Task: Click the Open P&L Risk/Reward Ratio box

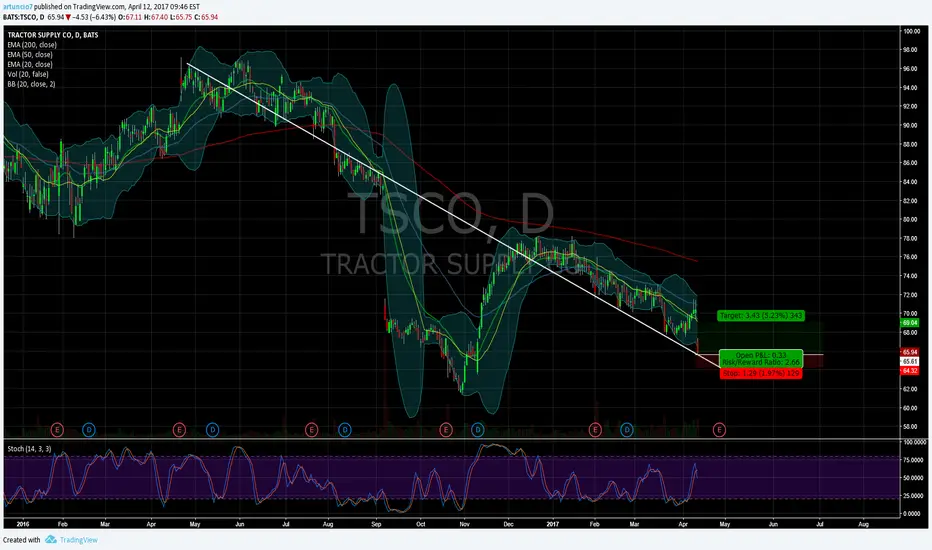Action: 761,359
